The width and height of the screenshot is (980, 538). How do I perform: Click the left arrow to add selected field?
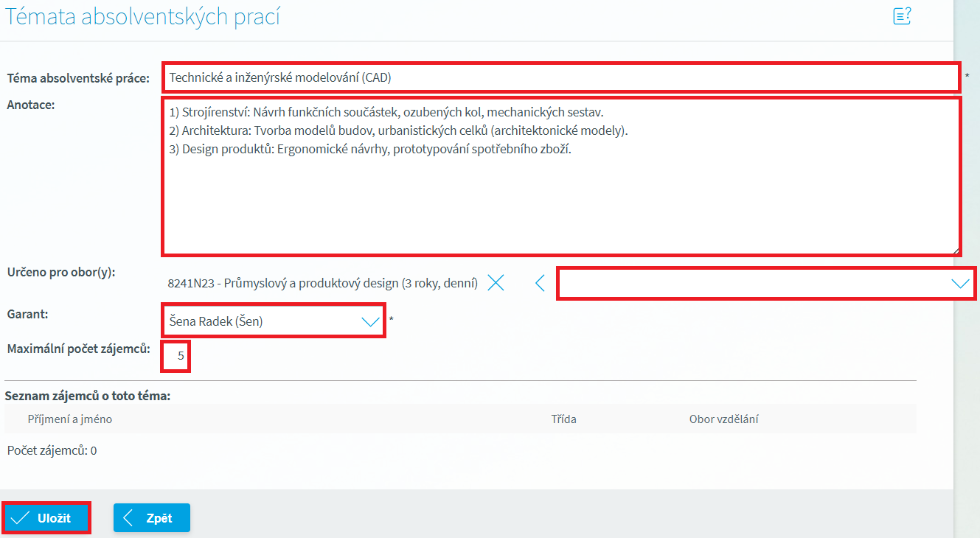point(540,283)
